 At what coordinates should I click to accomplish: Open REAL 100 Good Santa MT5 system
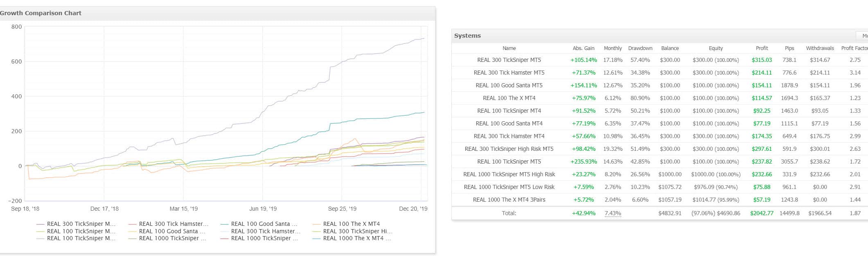pyautogui.click(x=509, y=85)
